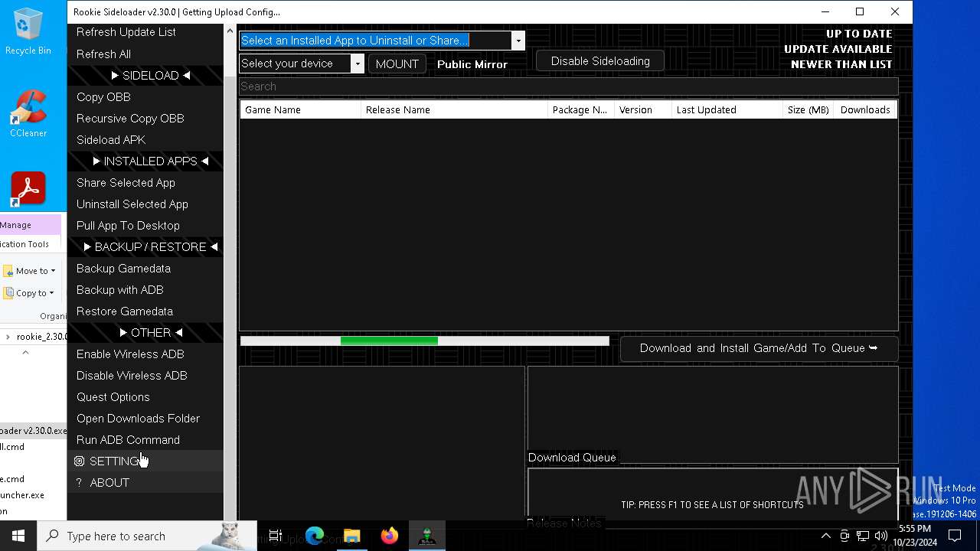Open installed app selection dropdown
Viewport: 980px width, 551px height.
[518, 41]
